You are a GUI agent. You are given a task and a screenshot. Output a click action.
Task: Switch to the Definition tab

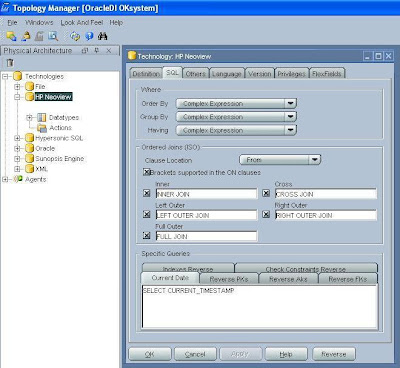pos(146,74)
